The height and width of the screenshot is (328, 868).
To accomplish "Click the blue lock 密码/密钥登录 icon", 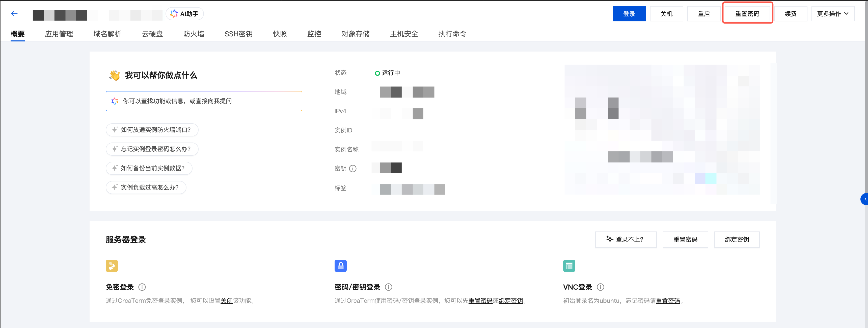I will tap(340, 266).
